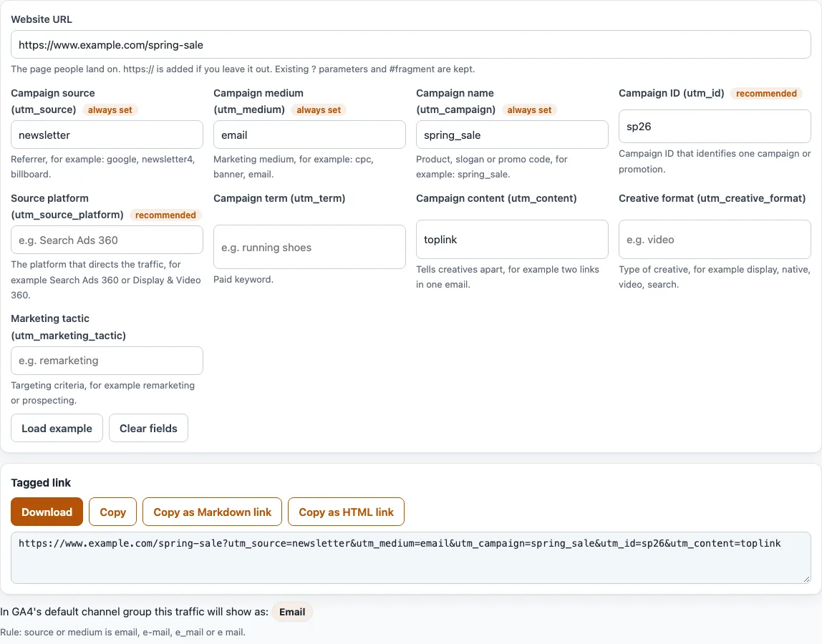Click the Campaign term (utm_term) label
This screenshot has width=822, height=644.
(279, 198)
